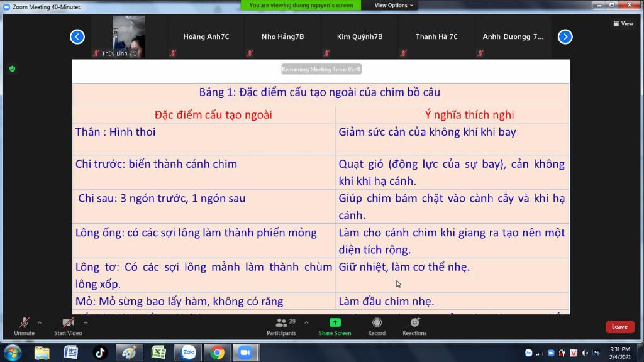
Task: Click the network signal tray icon
Action: 540,353
